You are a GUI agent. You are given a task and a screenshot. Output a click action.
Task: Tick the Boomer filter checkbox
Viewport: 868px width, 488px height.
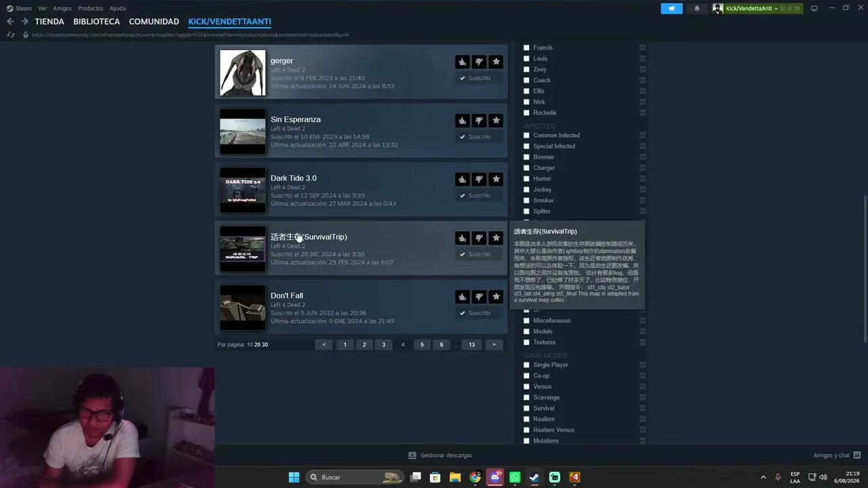(526, 157)
